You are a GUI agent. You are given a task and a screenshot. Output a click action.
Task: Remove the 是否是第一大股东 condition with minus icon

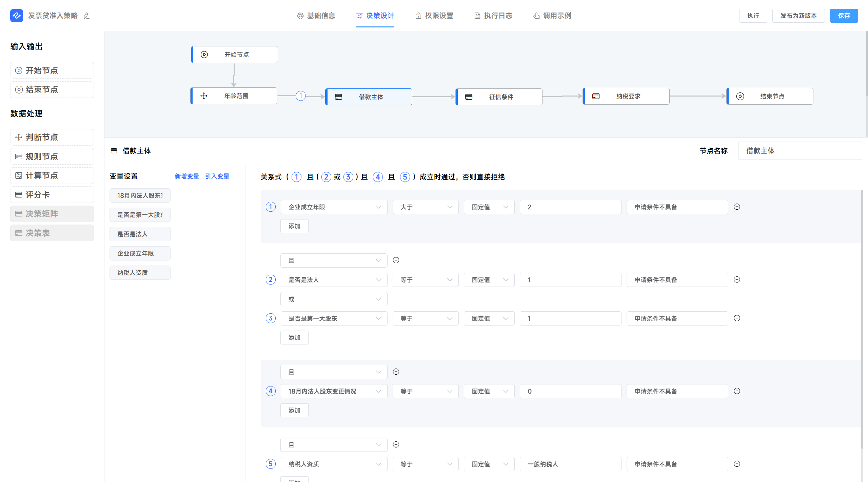[x=737, y=318]
